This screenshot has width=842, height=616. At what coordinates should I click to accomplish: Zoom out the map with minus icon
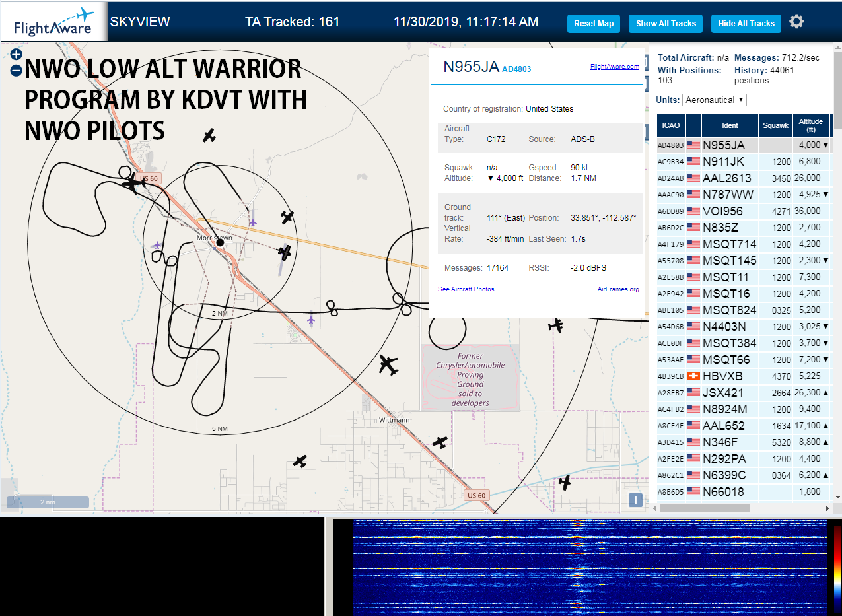coord(17,71)
